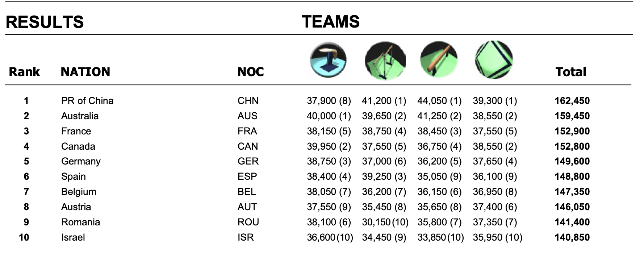Click the balance beam apparatus icon
644x258 pixels.
(x=439, y=60)
